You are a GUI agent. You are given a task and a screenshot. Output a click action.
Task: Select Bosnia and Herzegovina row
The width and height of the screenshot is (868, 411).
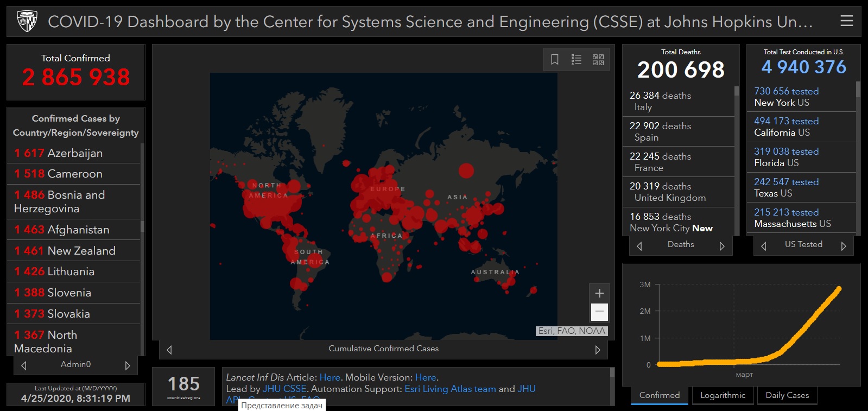[74, 201]
